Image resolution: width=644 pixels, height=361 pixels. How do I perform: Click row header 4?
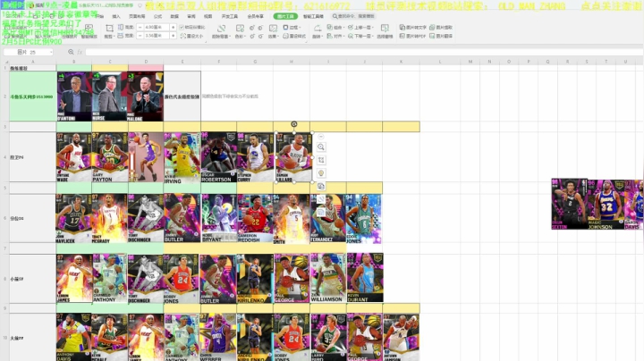click(5, 157)
